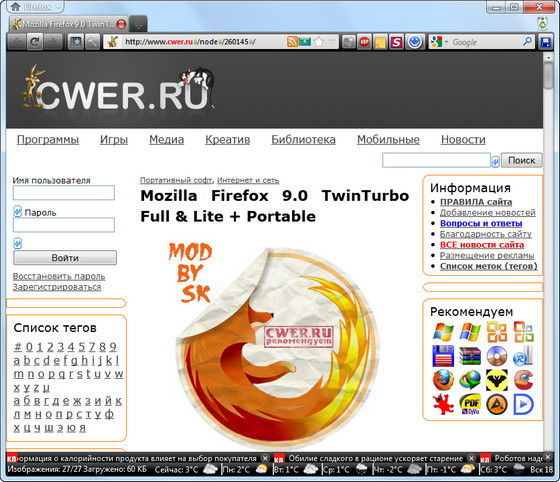Click the # tag in Список тегов
This screenshot has width=560, height=482.
[18, 347]
